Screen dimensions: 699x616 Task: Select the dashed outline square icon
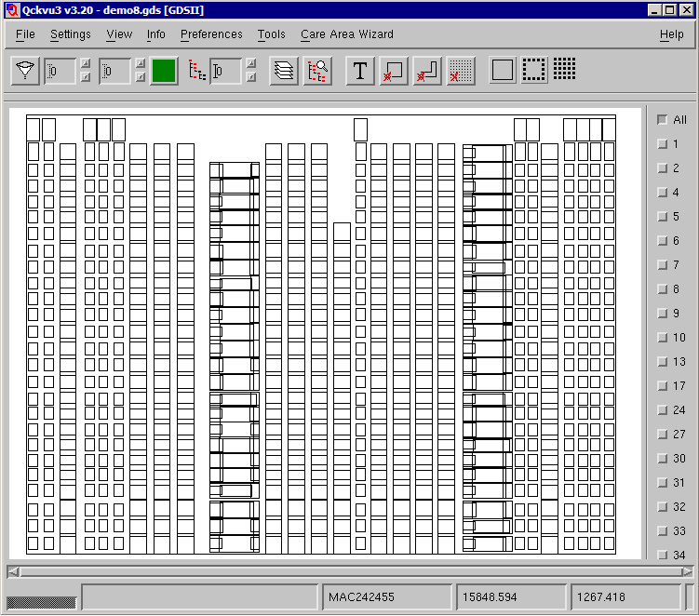click(533, 70)
